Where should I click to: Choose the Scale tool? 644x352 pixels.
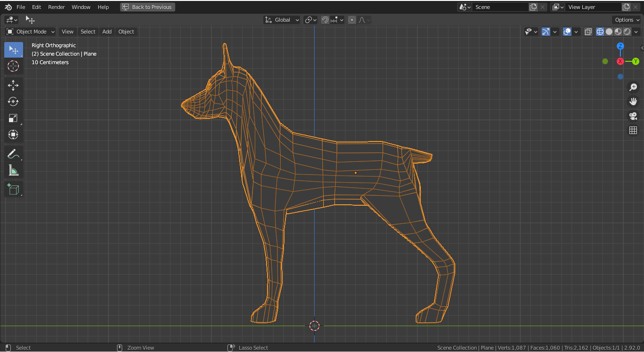point(13,118)
